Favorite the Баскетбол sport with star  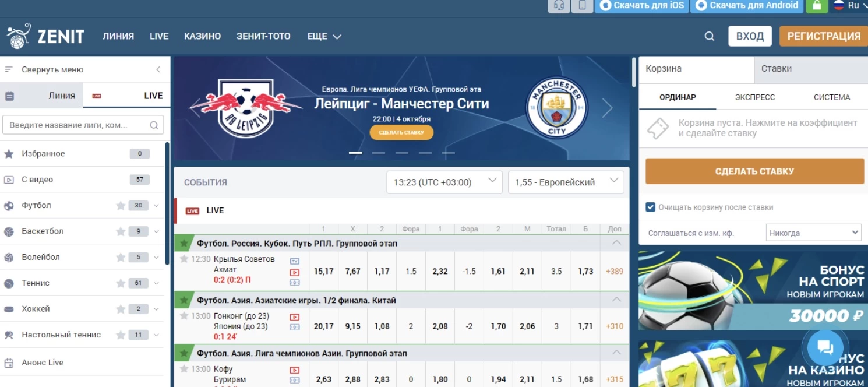[x=121, y=231]
